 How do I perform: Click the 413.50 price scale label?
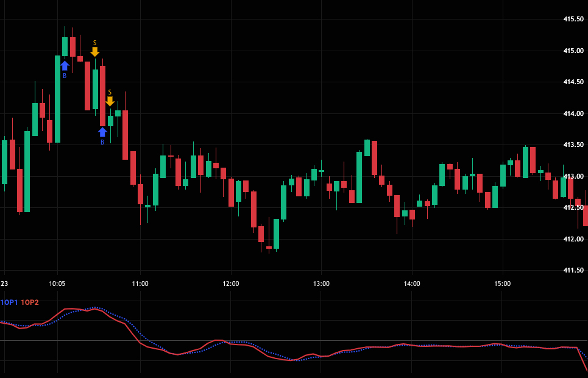coord(573,145)
